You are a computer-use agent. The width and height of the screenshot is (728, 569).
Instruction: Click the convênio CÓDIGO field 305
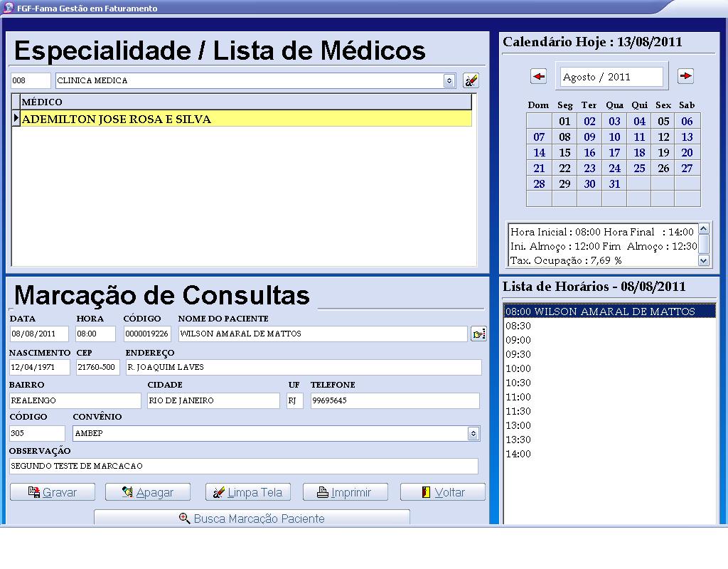37,433
